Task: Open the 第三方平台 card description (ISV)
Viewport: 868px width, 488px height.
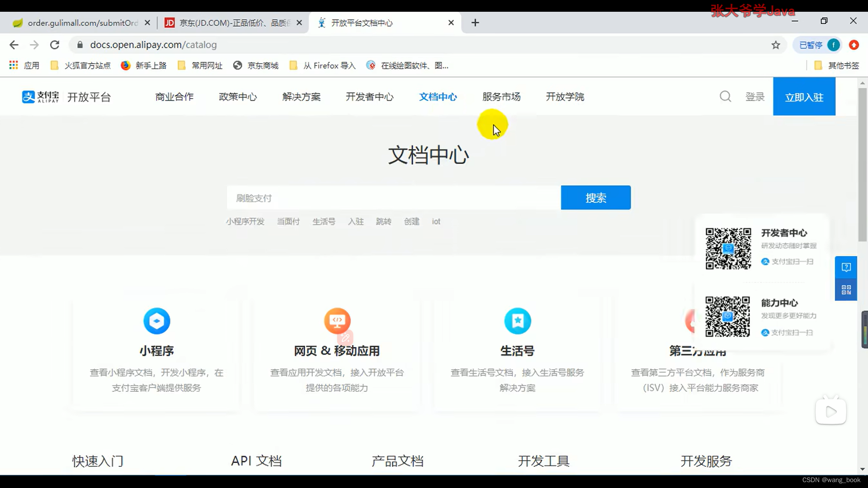Action: (698, 380)
